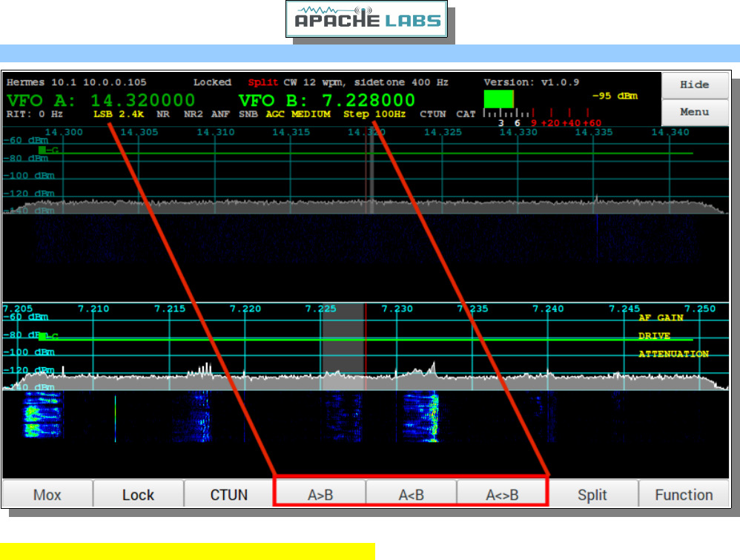
Task: Click 7.215 frequency label
Action: point(170,309)
